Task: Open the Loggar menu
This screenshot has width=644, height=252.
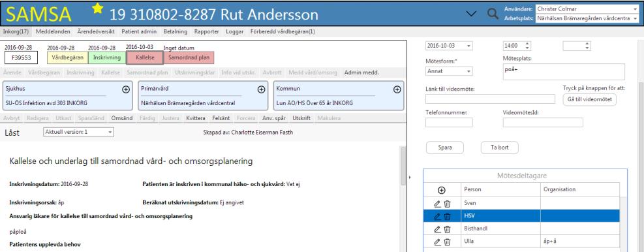Action: pyautogui.click(x=235, y=31)
